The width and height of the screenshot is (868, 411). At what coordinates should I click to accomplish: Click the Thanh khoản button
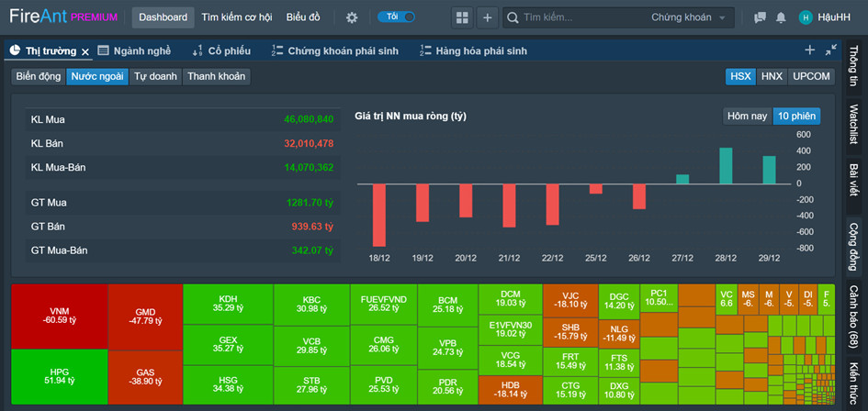coord(216,76)
